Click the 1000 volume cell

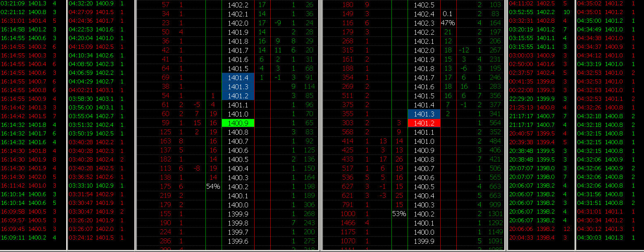click(348, 214)
